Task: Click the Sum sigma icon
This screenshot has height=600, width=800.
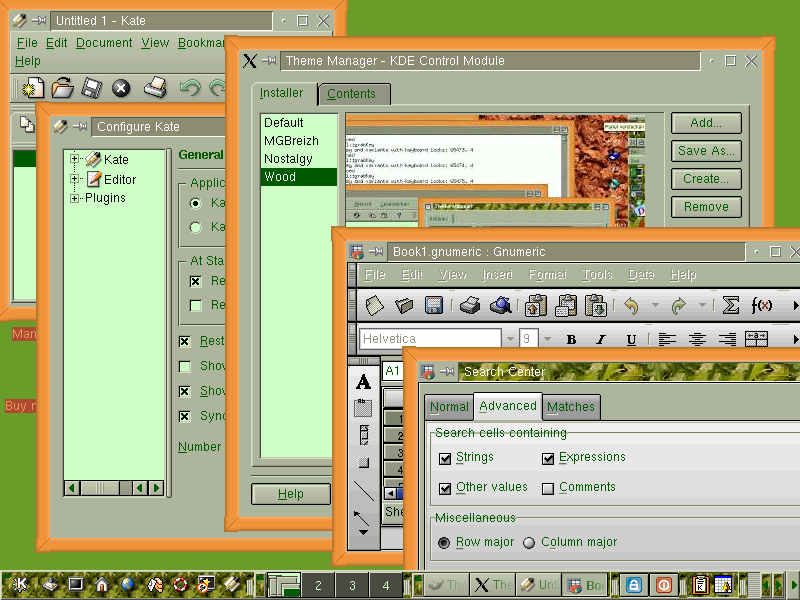Action: 731,305
